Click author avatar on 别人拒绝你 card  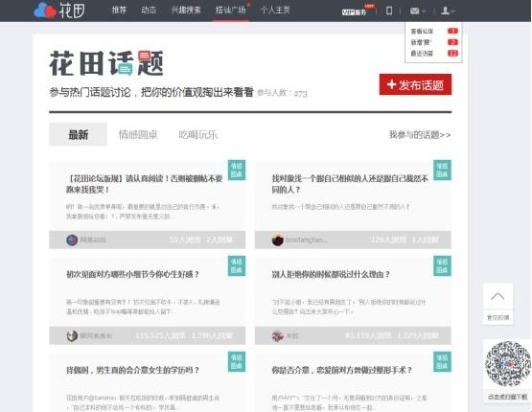(x=278, y=335)
